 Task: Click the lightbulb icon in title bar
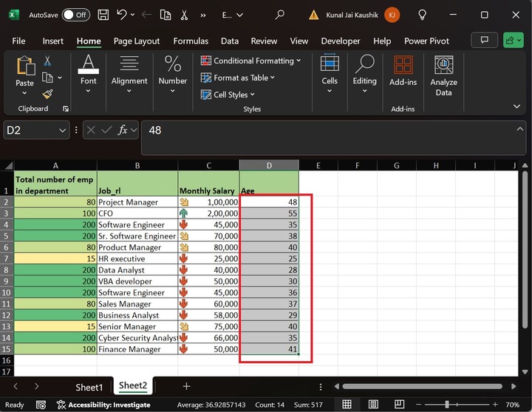[422, 15]
